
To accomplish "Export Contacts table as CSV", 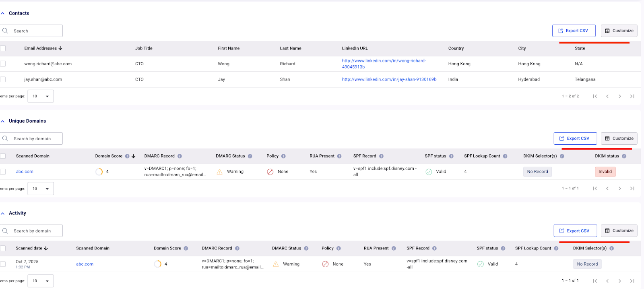I will point(574,31).
